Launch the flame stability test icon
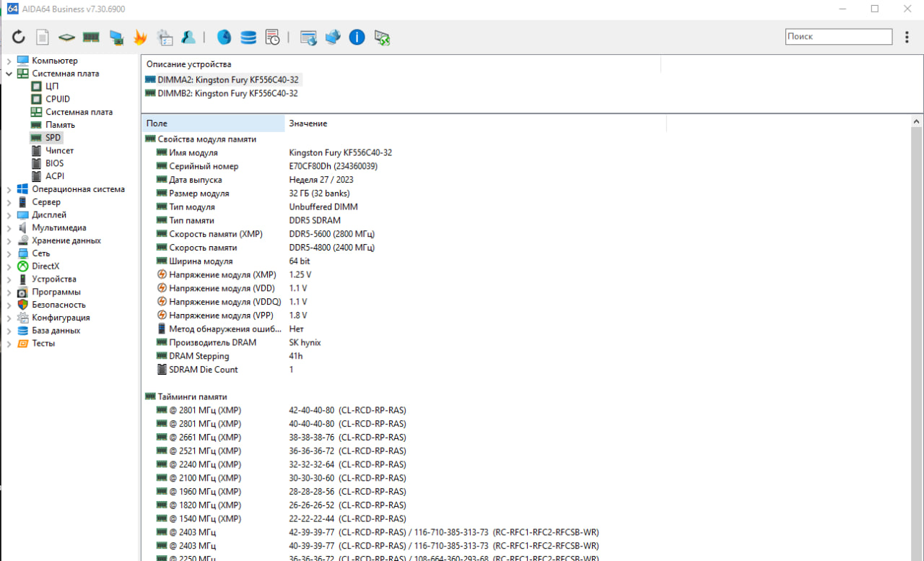The width and height of the screenshot is (924, 561). coord(140,37)
